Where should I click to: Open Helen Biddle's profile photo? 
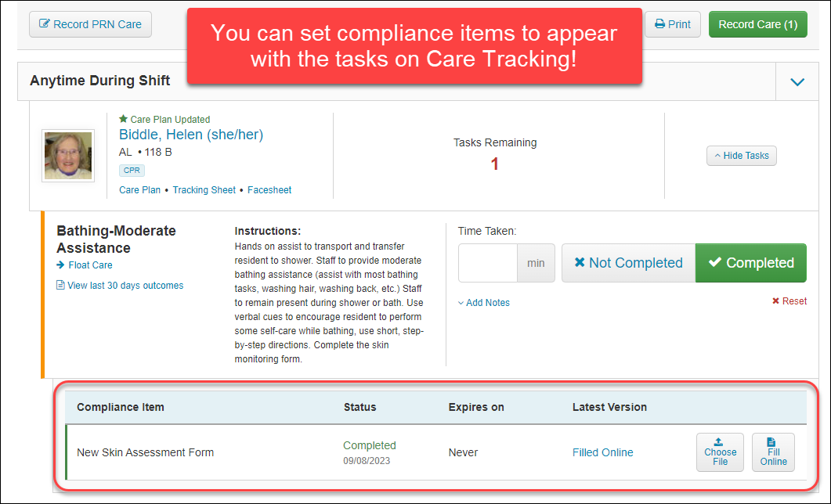click(x=68, y=156)
